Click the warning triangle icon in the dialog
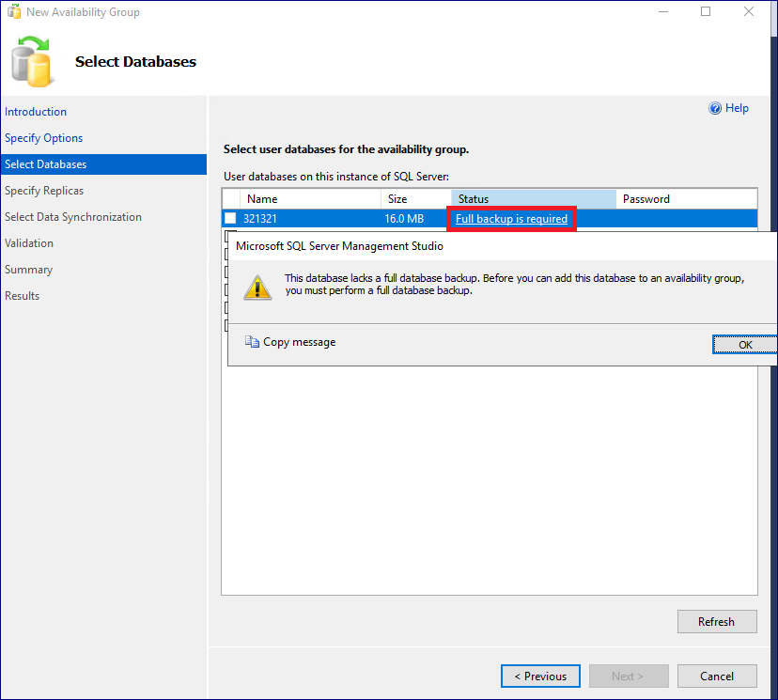This screenshot has width=778, height=700. click(257, 288)
